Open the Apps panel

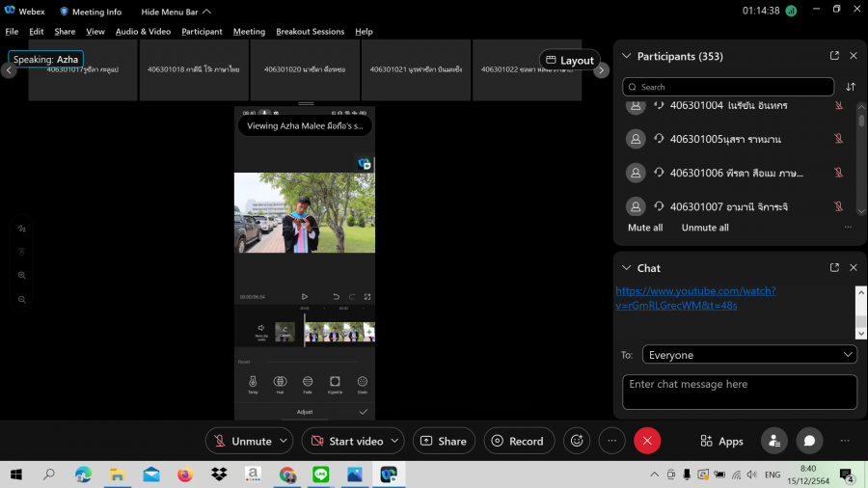(x=721, y=441)
